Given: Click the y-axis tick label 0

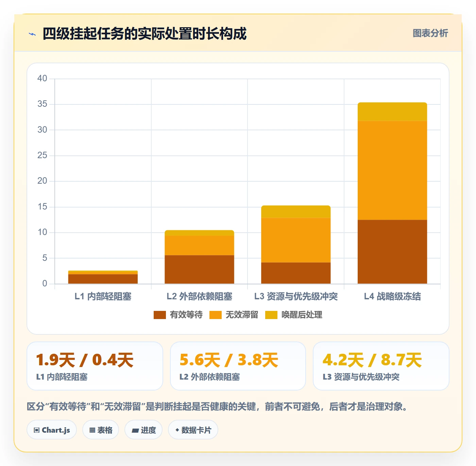Looking at the screenshot, I should pyautogui.click(x=45, y=284).
